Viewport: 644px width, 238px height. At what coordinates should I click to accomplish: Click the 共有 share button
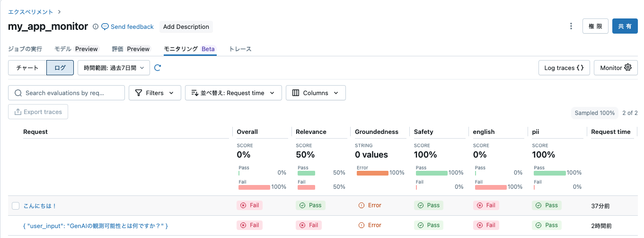625,26
